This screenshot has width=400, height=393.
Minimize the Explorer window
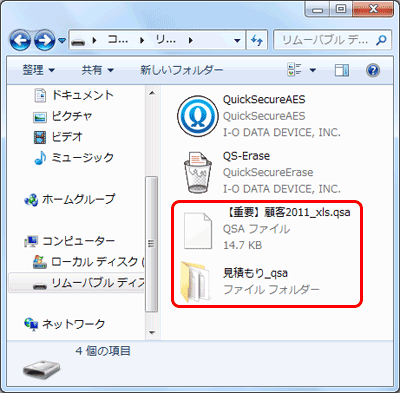coord(318,10)
